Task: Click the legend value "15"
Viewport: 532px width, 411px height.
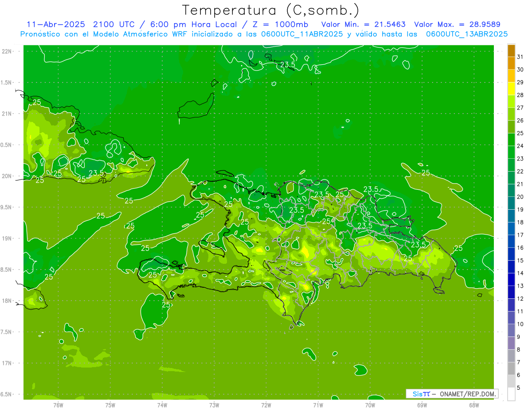Action: (x=520, y=260)
